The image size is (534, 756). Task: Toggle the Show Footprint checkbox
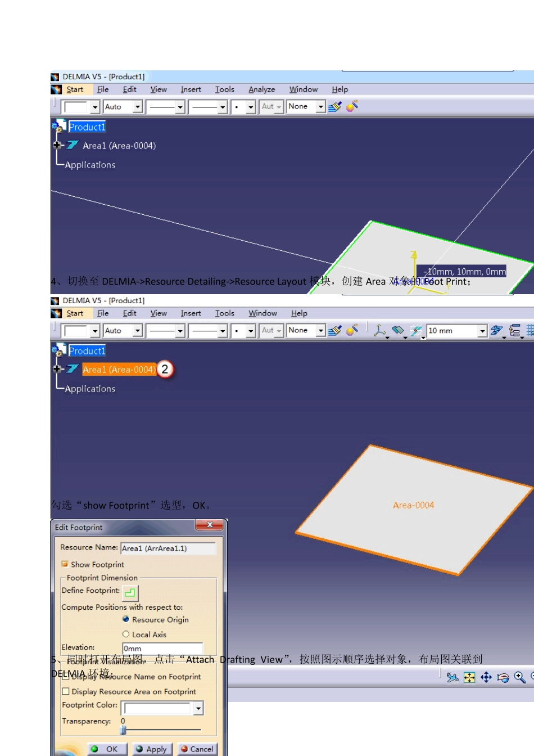click(65, 564)
